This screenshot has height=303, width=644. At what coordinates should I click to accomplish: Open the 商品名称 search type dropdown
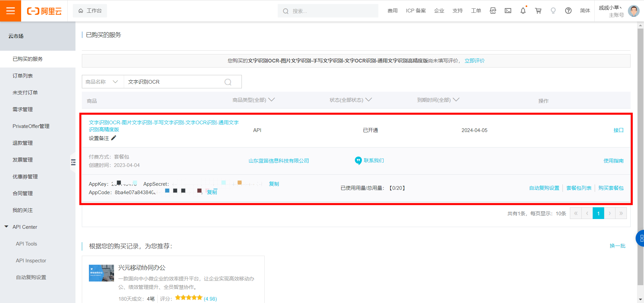pyautogui.click(x=103, y=82)
